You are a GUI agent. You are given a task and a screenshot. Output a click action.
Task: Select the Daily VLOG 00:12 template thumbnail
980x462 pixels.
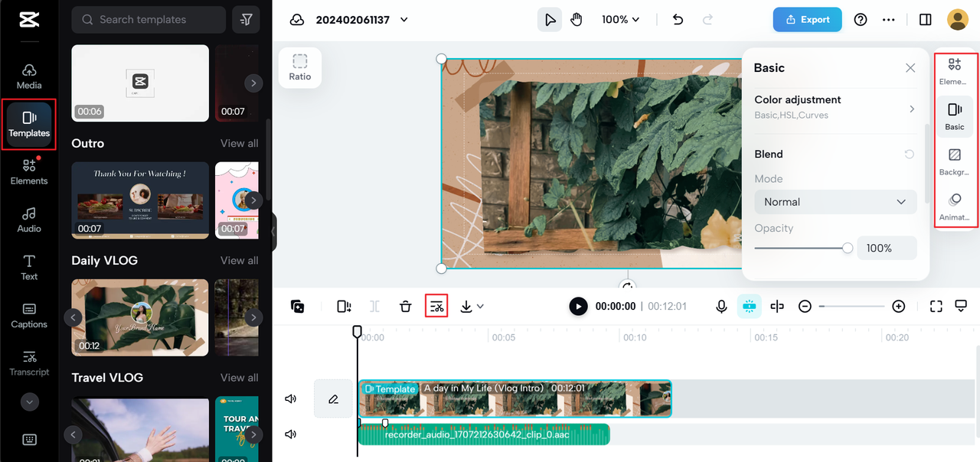tap(140, 317)
